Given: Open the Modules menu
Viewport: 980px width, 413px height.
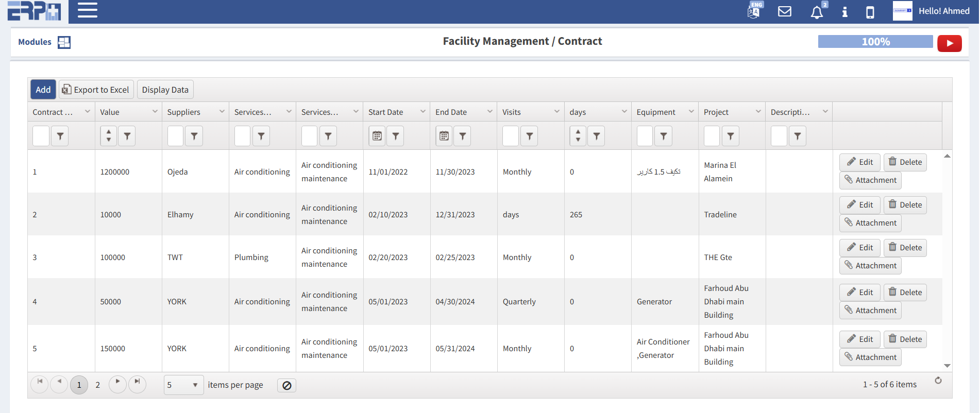Looking at the screenshot, I should coord(44,42).
